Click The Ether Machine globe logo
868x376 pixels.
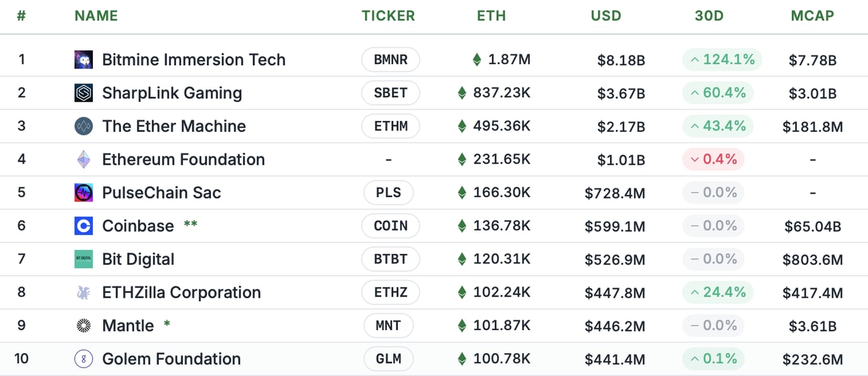(x=83, y=126)
